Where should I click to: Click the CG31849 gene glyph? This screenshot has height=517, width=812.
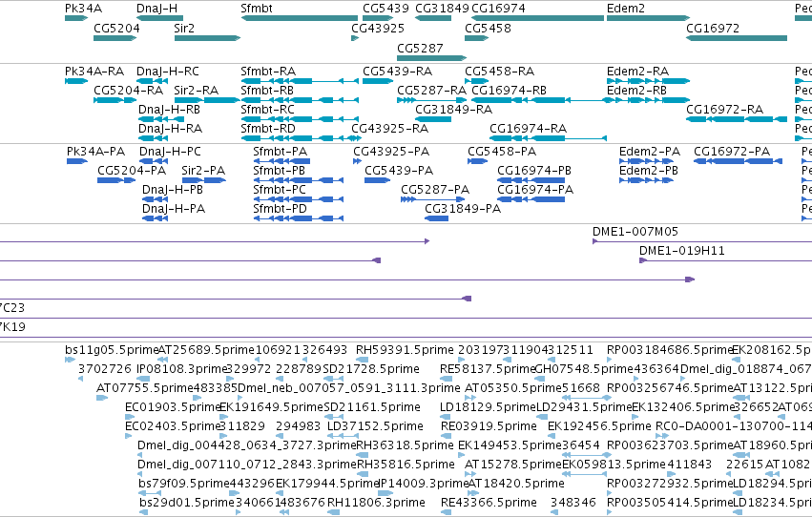tap(433, 18)
